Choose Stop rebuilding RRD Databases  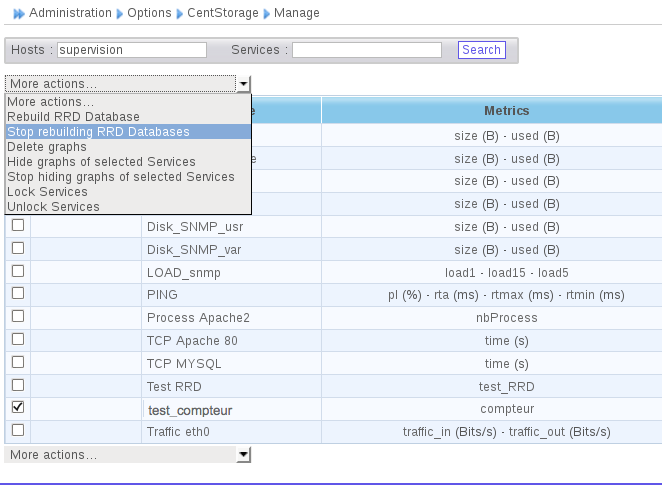[98, 132]
